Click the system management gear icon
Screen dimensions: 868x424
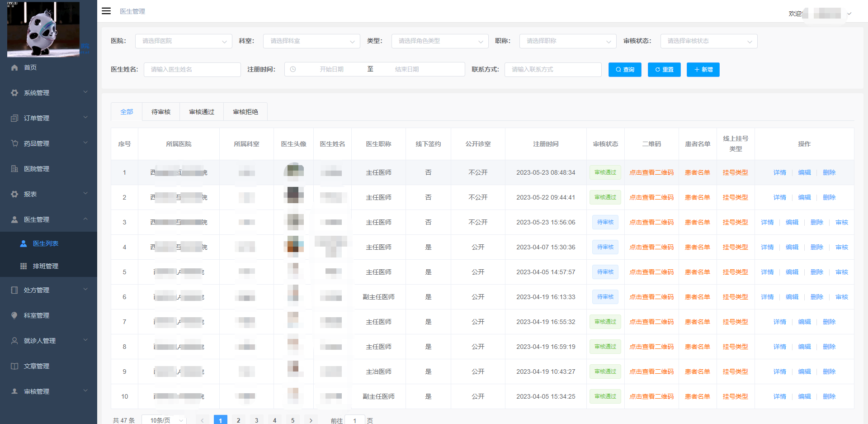pos(14,93)
